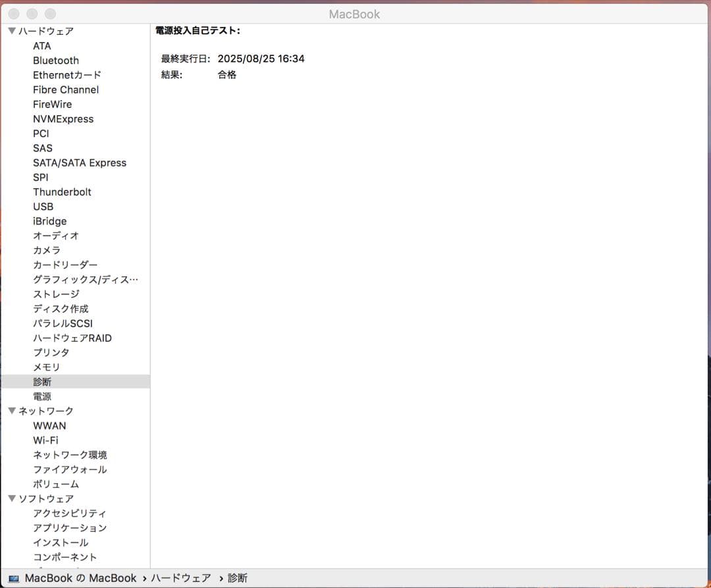Show Thunderbolt information
This screenshot has width=711, height=588.
[x=62, y=192]
